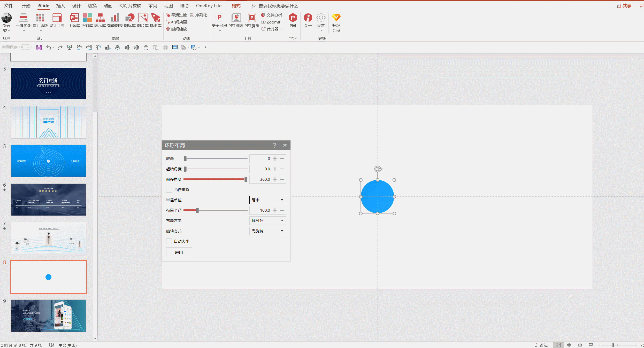
Task: Decrease the 偏移角度 value with minus button
Action: tap(282, 179)
